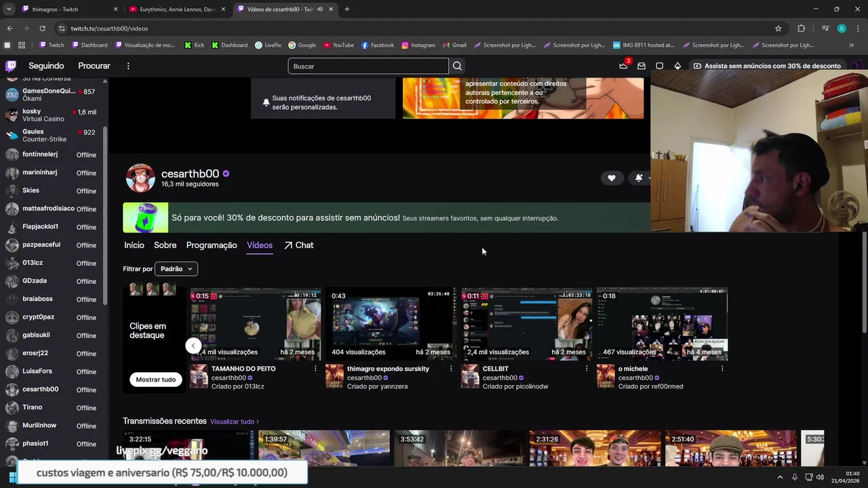
Task: Bookmark this page with star icon
Action: pos(778,28)
